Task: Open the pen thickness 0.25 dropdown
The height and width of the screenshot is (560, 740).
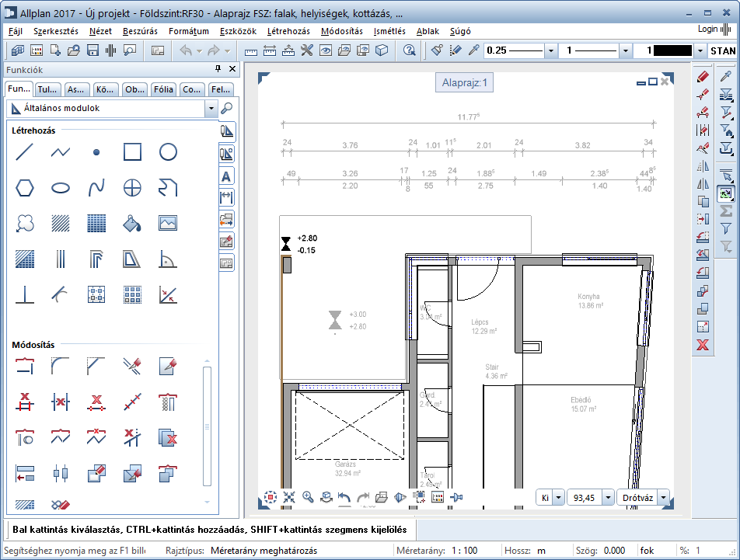Action: tap(551, 50)
